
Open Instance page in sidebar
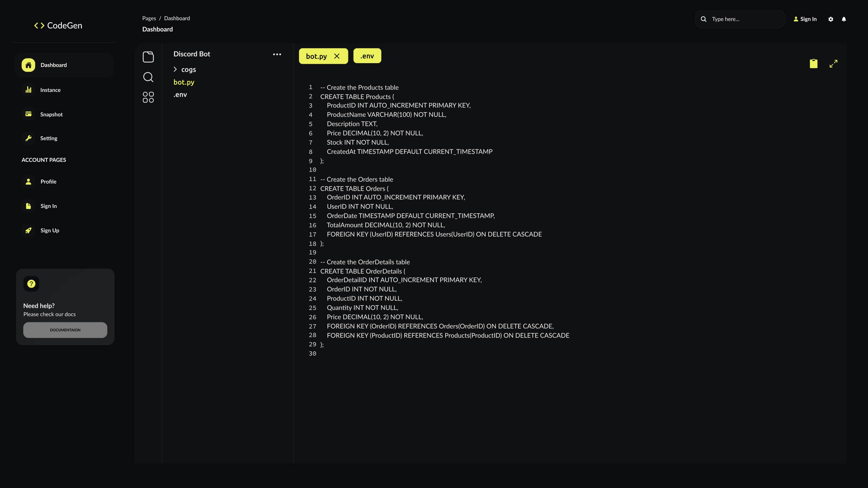51,90
